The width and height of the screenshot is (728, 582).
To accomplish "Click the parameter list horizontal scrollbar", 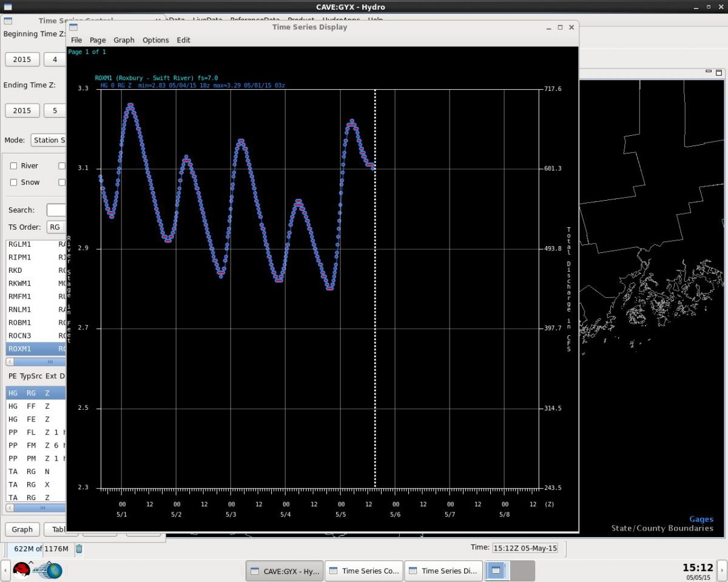I will coord(39,507).
